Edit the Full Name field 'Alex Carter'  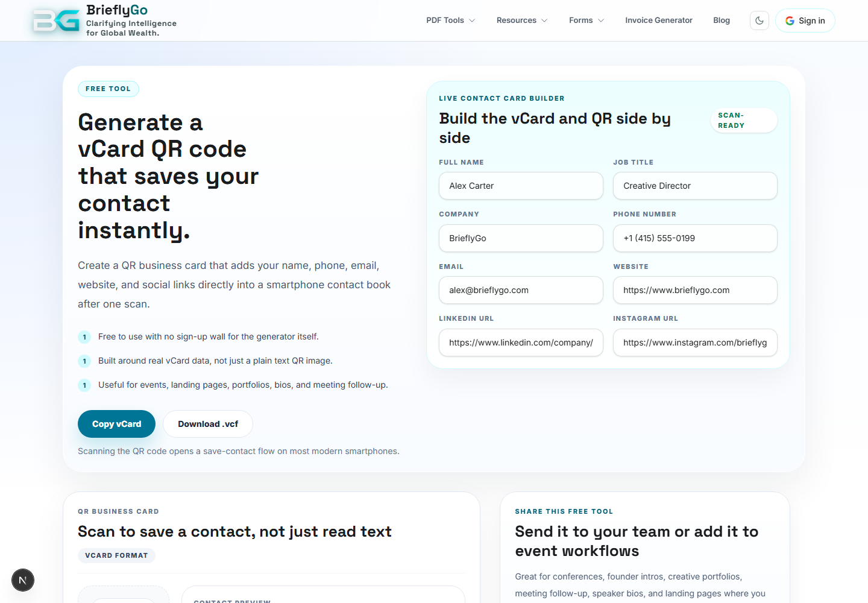point(521,186)
